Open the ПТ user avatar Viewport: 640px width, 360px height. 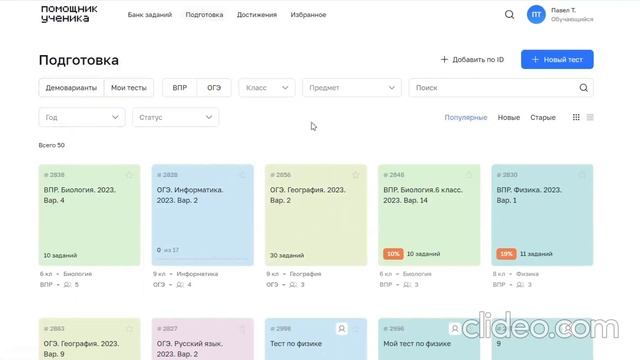click(536, 15)
